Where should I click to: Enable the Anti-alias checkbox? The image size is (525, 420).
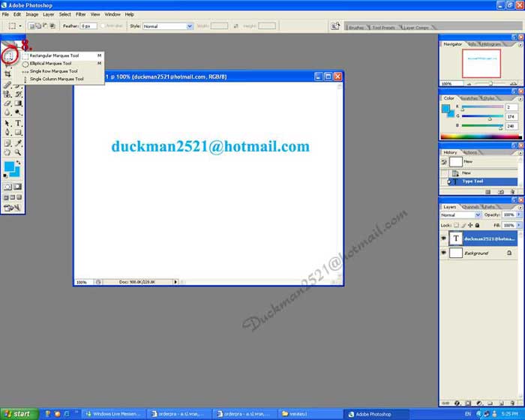(x=103, y=25)
